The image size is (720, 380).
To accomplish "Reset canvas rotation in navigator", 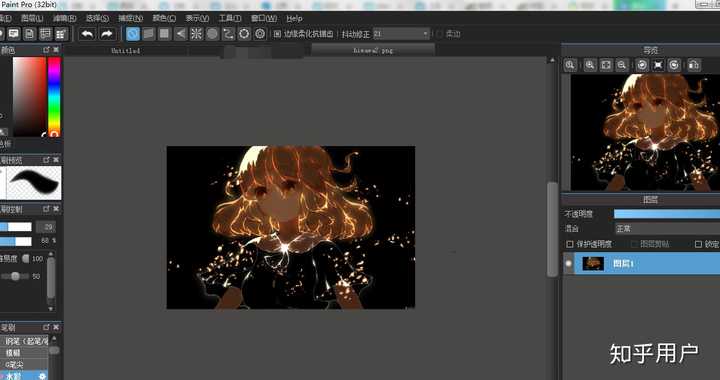I will tap(658, 65).
